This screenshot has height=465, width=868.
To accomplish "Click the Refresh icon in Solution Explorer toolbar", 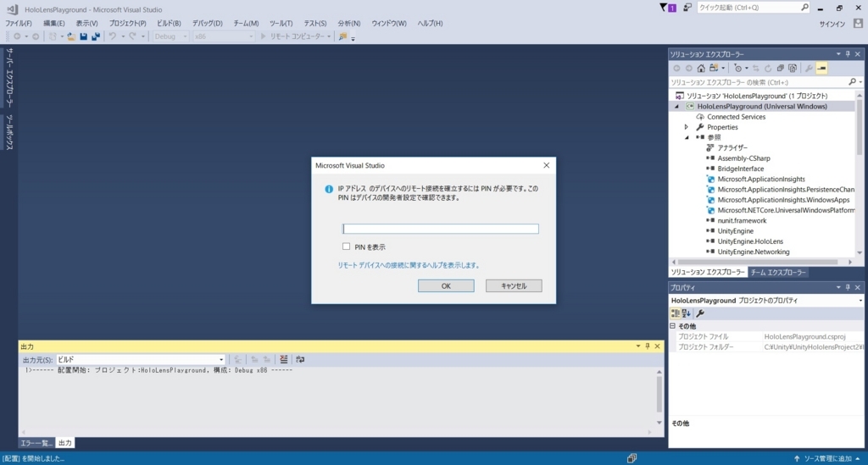I will (768, 68).
